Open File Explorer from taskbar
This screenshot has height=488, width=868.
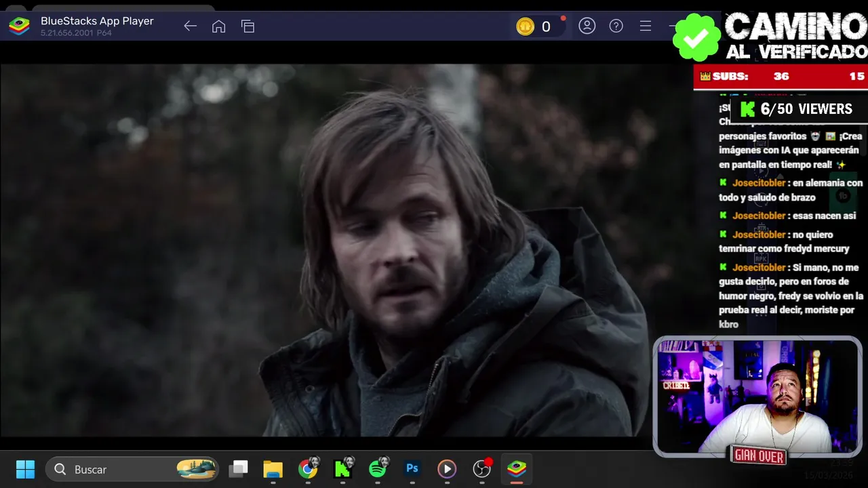(x=273, y=468)
